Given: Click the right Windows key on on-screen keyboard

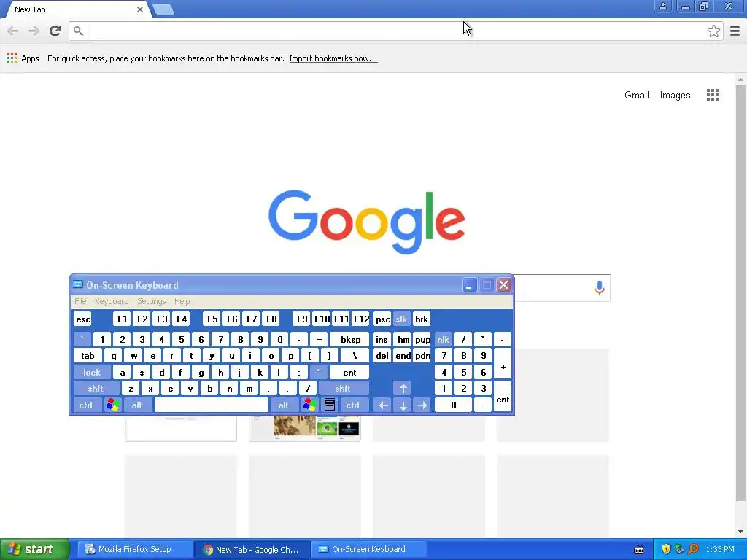Looking at the screenshot, I should tap(309, 405).
